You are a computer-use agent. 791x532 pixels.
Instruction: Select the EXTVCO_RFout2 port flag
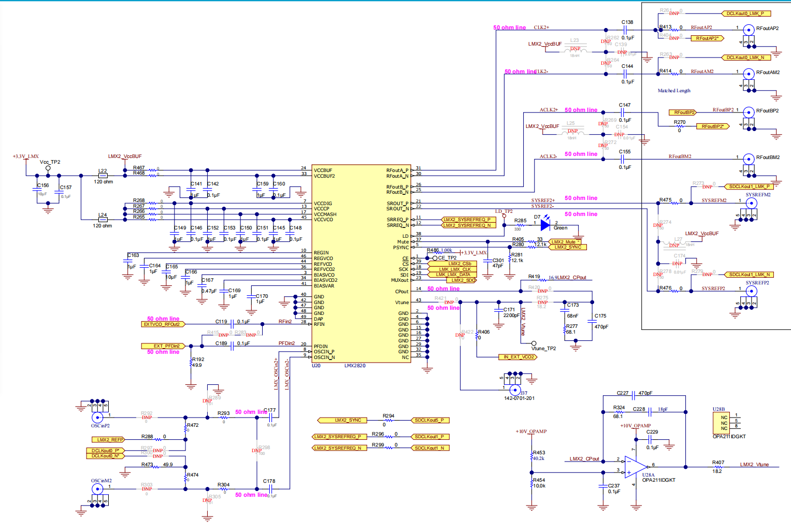point(163,324)
